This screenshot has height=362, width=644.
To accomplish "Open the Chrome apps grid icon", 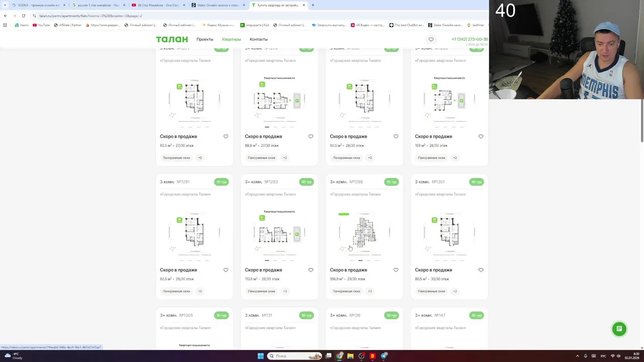I will 5,25.
